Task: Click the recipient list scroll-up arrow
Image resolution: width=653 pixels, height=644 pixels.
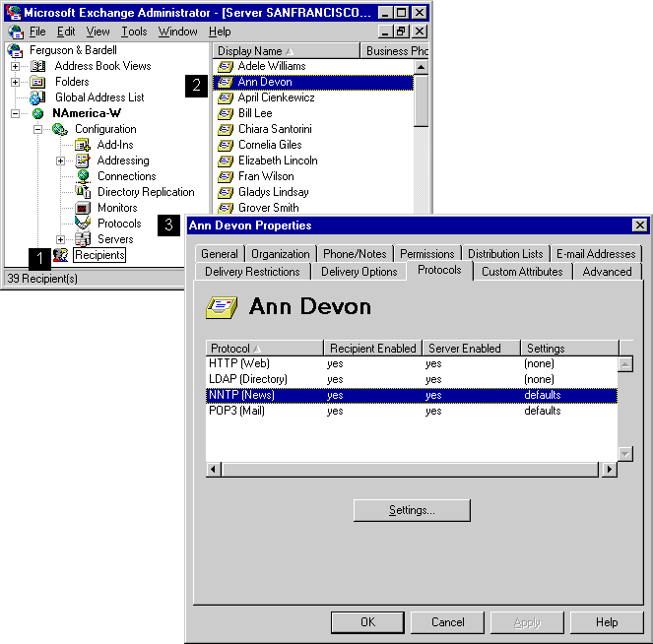Action: coord(422,67)
